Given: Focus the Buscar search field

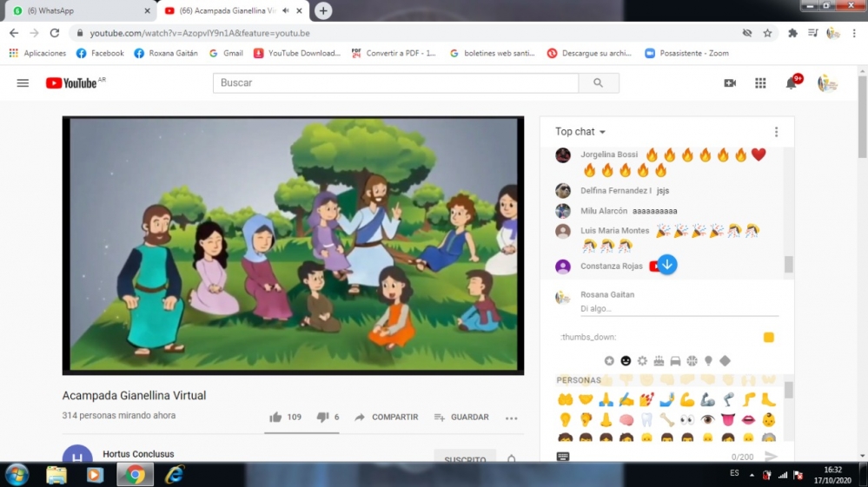Looking at the screenshot, I should click(396, 83).
